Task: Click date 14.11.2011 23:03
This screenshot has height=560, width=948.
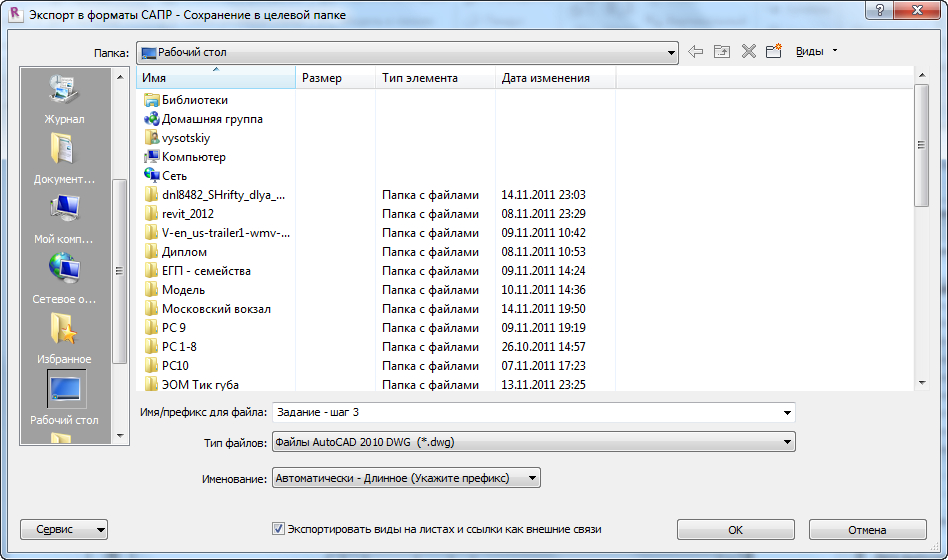Action: click(x=544, y=195)
